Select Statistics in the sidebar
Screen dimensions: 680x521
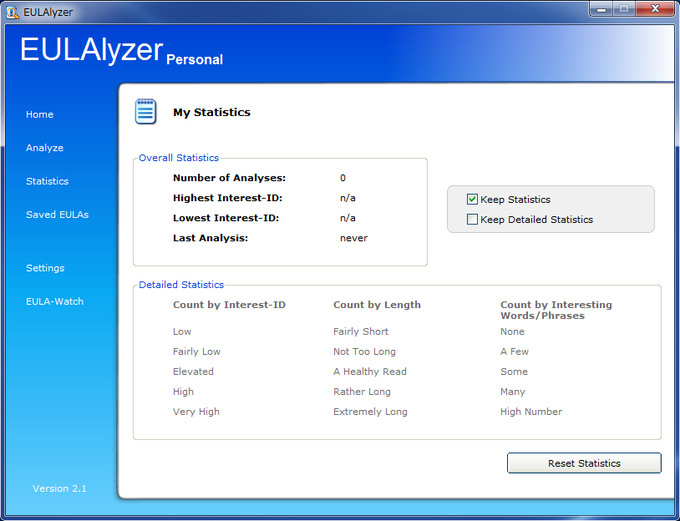coord(47,181)
